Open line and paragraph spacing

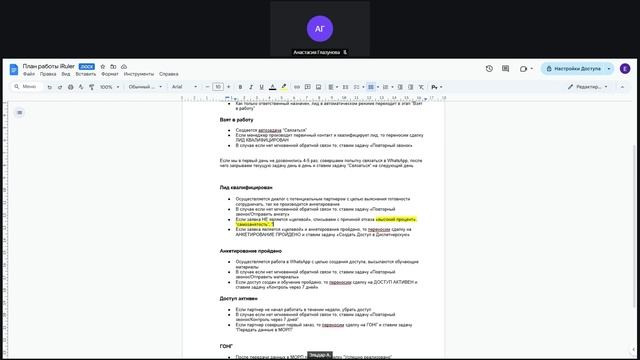pos(345,87)
